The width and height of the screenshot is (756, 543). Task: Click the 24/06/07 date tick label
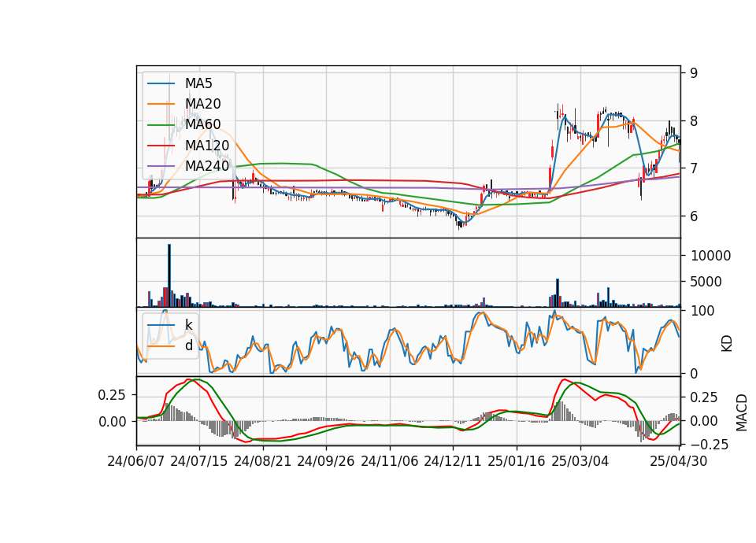pos(136,461)
